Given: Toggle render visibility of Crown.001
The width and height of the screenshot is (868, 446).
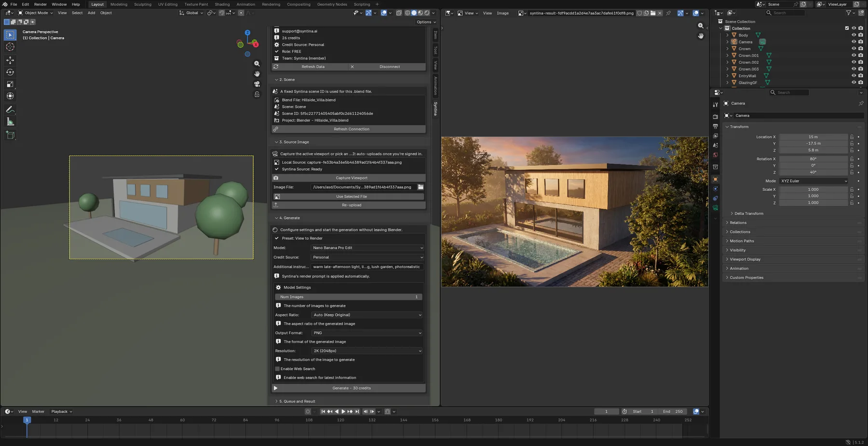Looking at the screenshot, I should (861, 55).
